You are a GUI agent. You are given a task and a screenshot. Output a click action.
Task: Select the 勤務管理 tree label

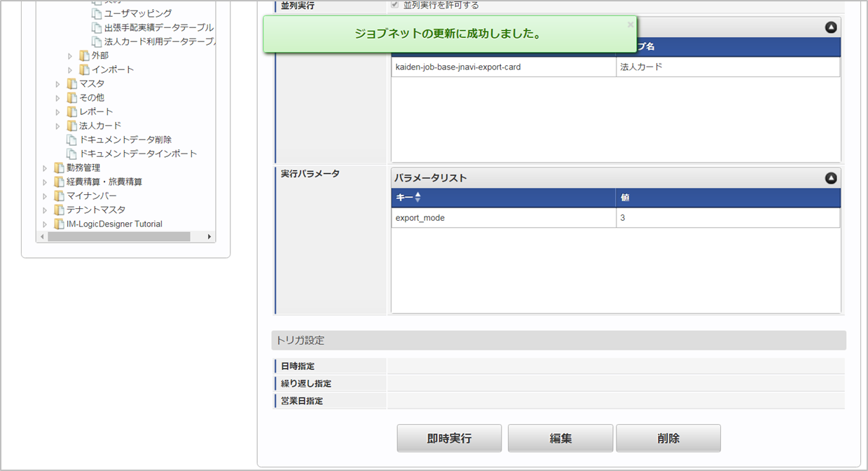click(x=83, y=168)
